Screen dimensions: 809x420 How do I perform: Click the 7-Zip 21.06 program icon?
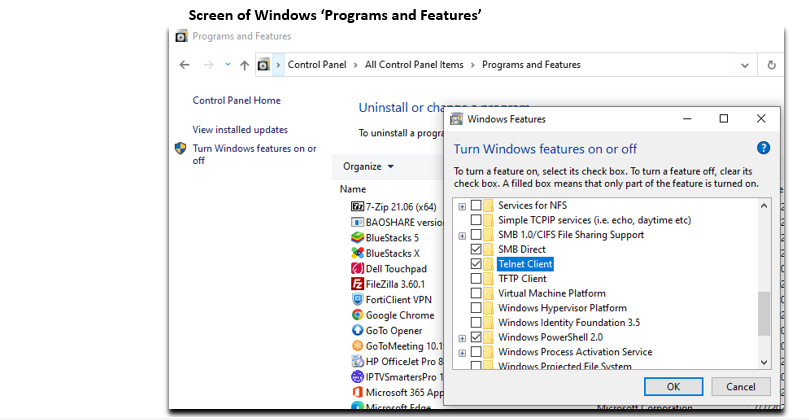(x=357, y=207)
